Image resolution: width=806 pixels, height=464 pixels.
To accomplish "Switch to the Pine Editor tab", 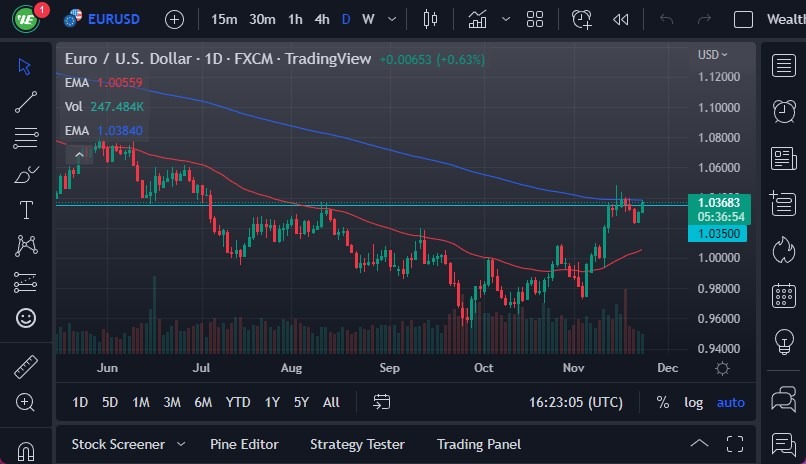I will (x=244, y=444).
